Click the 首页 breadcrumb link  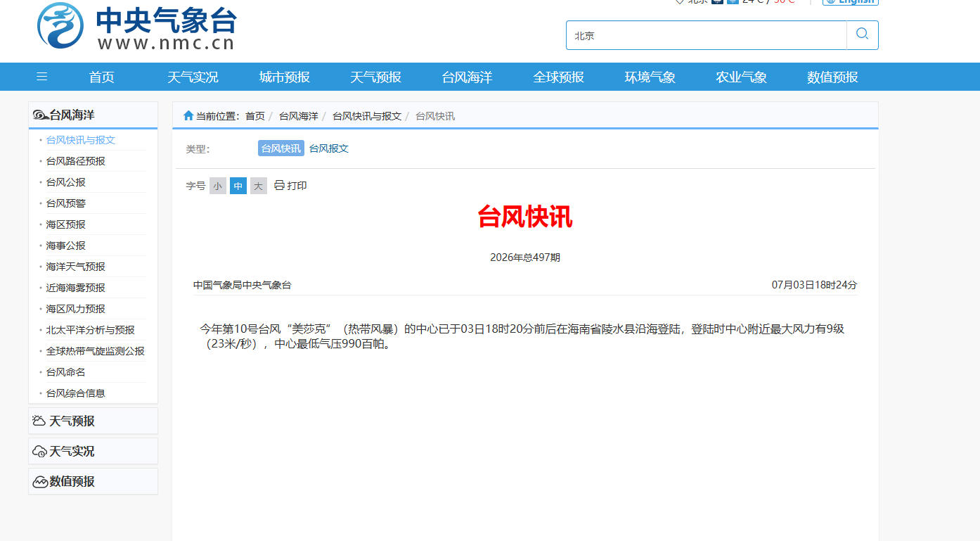coord(255,116)
